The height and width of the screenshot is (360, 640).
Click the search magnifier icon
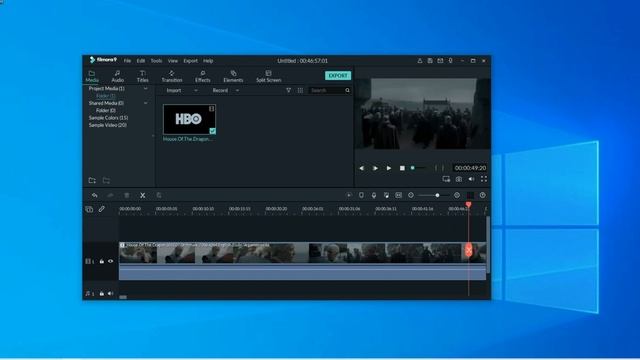click(348, 91)
